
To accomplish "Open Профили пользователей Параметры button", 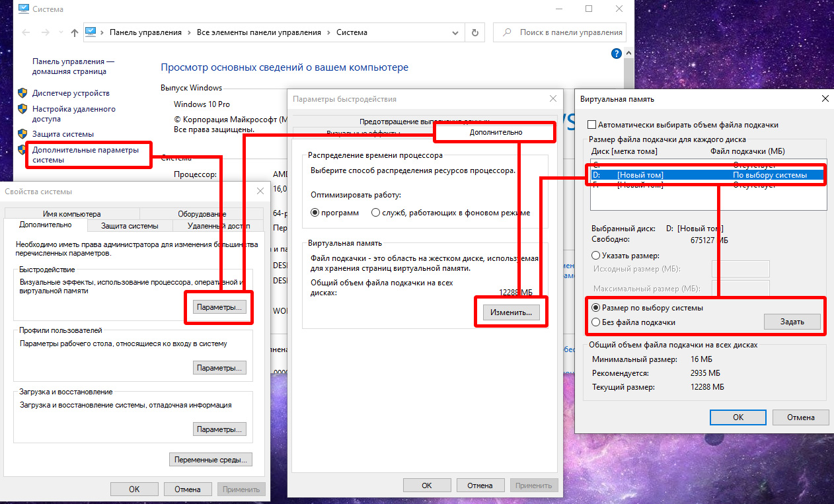I will (x=220, y=368).
